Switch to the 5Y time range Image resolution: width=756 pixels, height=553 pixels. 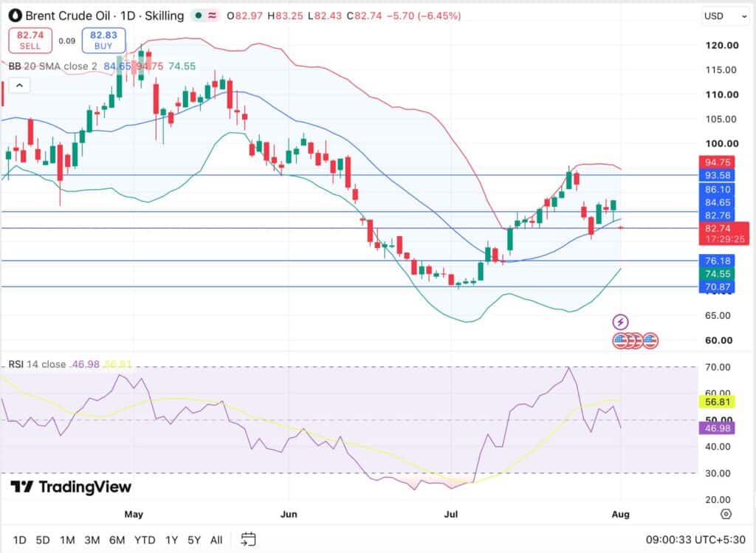(x=194, y=540)
